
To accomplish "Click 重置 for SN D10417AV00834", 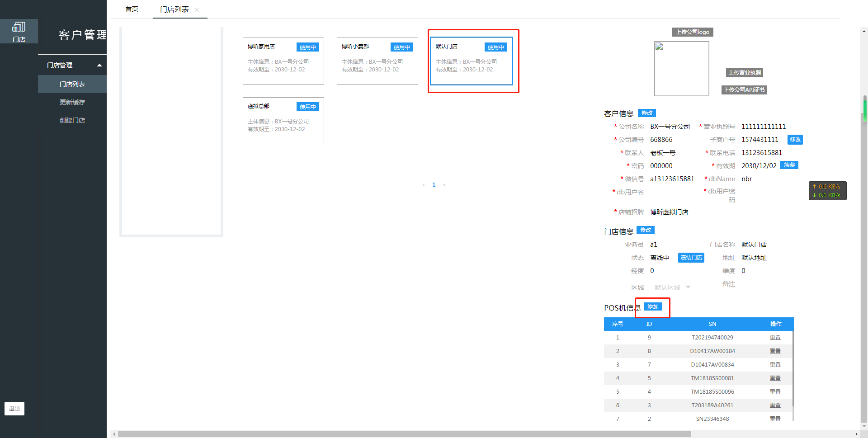I will tap(775, 365).
